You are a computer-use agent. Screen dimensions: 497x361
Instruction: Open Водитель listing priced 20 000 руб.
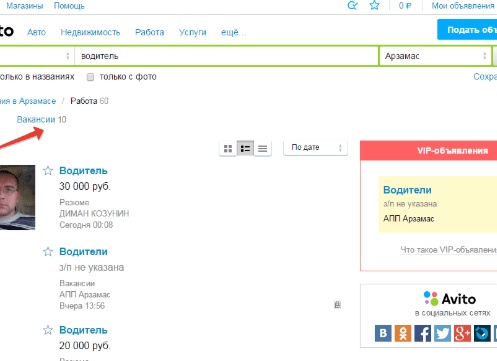pos(83,330)
